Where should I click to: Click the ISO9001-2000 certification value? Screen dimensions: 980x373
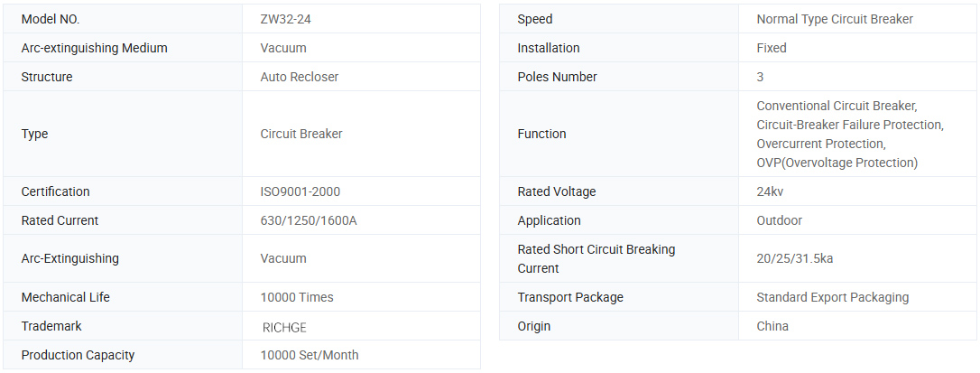tap(300, 191)
